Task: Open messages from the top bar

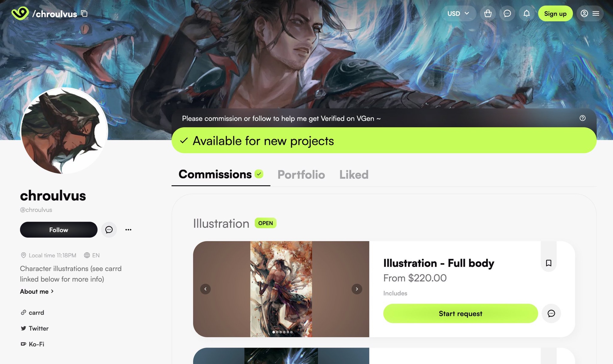Action: pos(507,13)
